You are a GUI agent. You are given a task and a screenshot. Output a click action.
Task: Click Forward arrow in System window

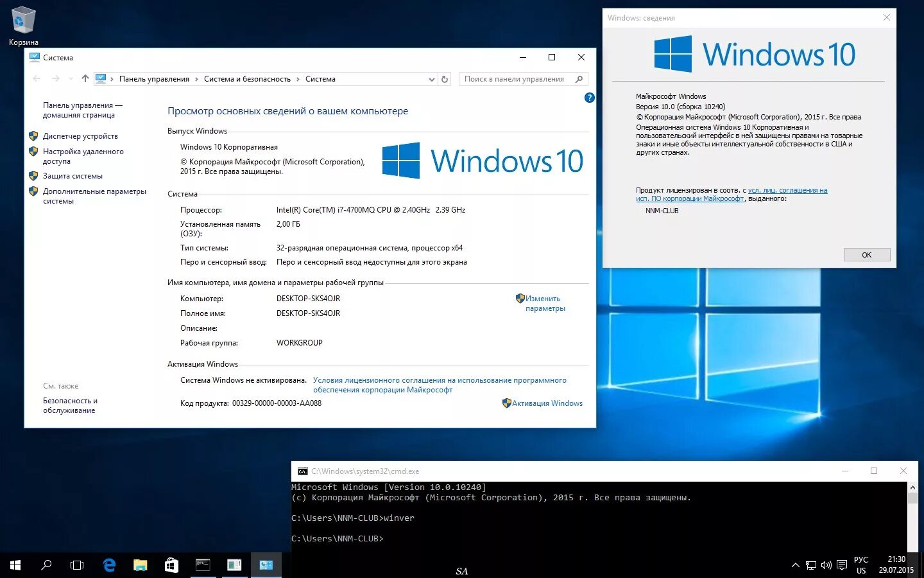click(x=56, y=78)
